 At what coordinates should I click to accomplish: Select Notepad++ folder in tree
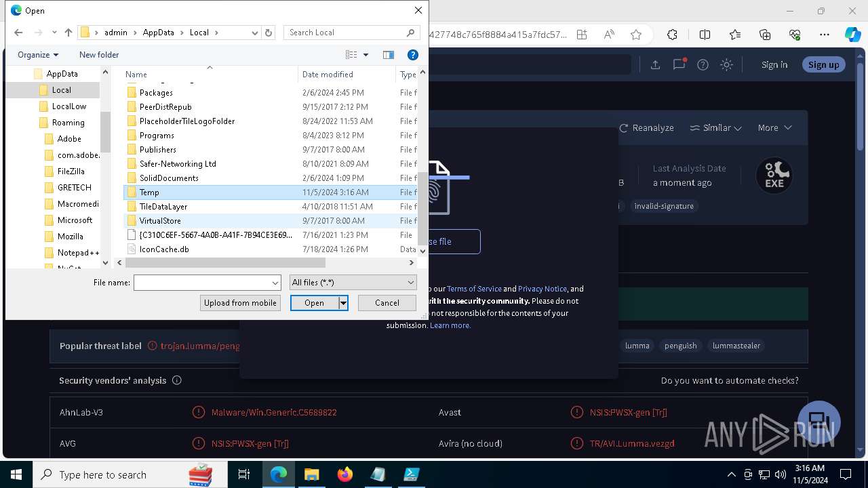point(78,253)
